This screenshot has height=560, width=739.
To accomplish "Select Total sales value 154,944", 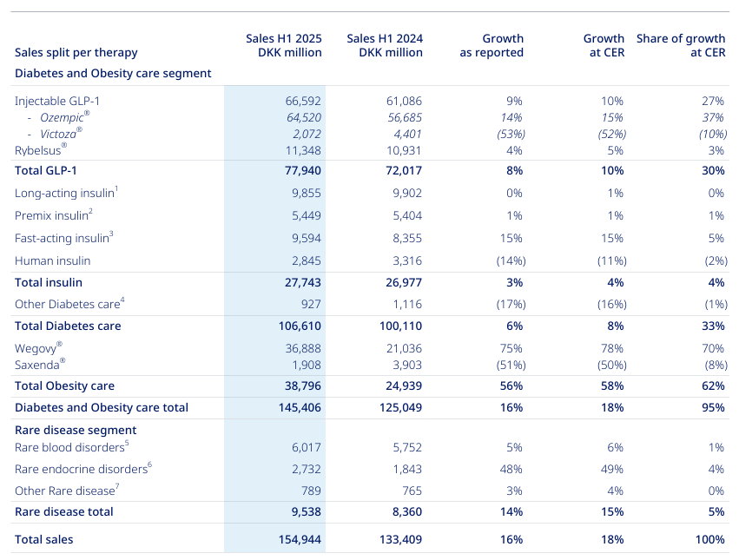I will 300,539.
